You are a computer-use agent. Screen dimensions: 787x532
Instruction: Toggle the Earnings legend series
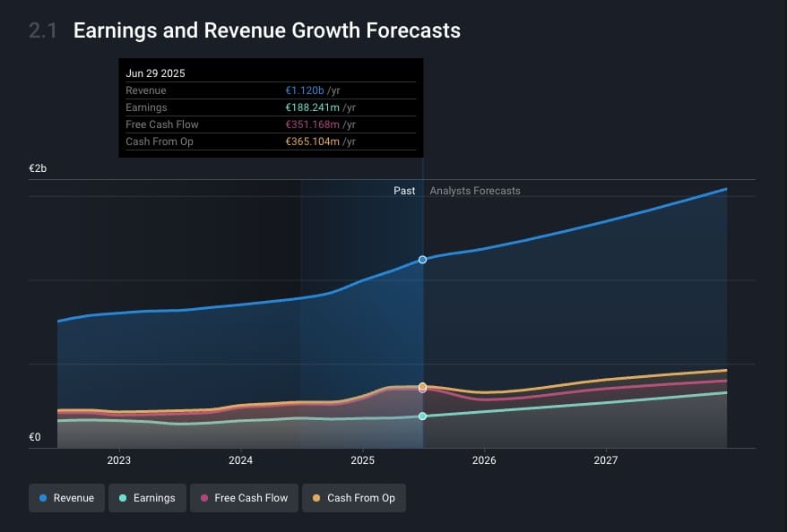147,498
